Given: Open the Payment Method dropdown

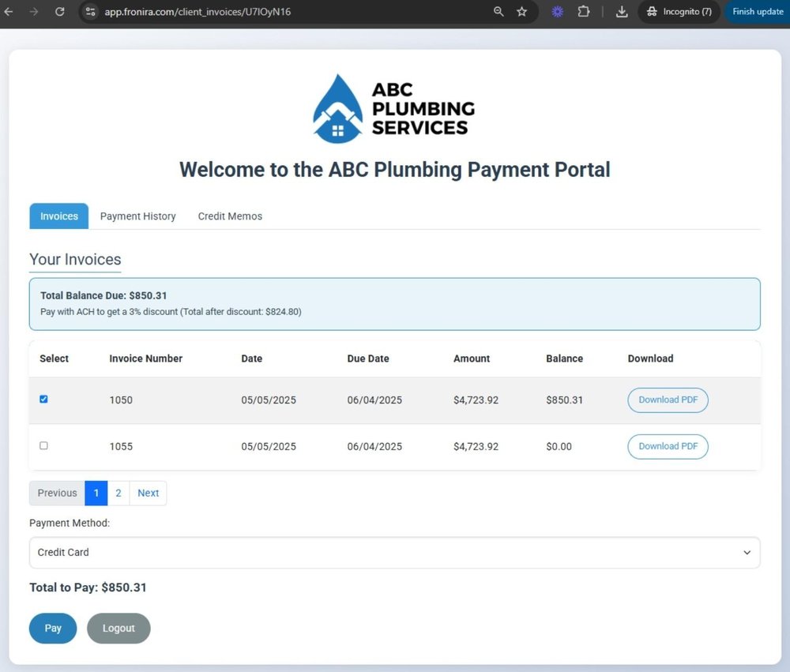Looking at the screenshot, I should pos(394,552).
